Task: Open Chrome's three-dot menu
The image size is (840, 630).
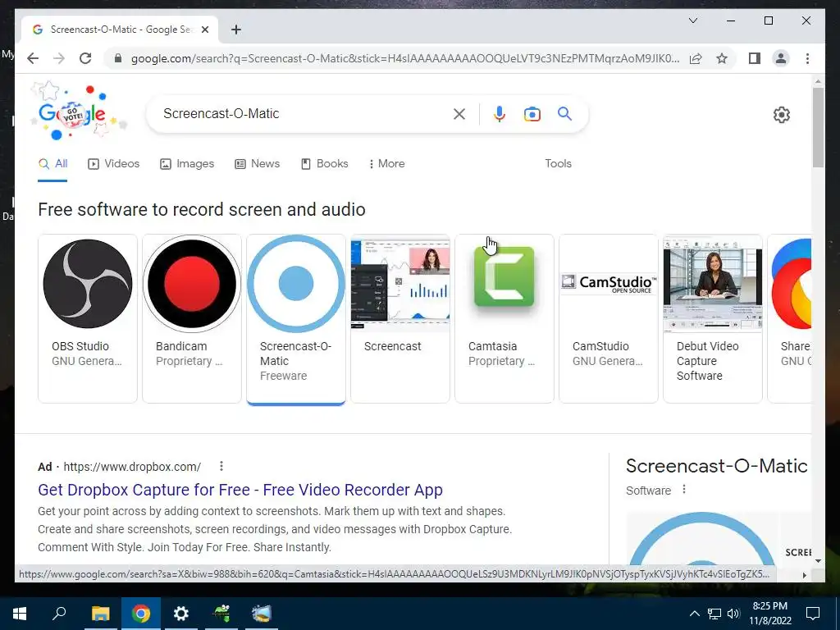Action: [807, 58]
